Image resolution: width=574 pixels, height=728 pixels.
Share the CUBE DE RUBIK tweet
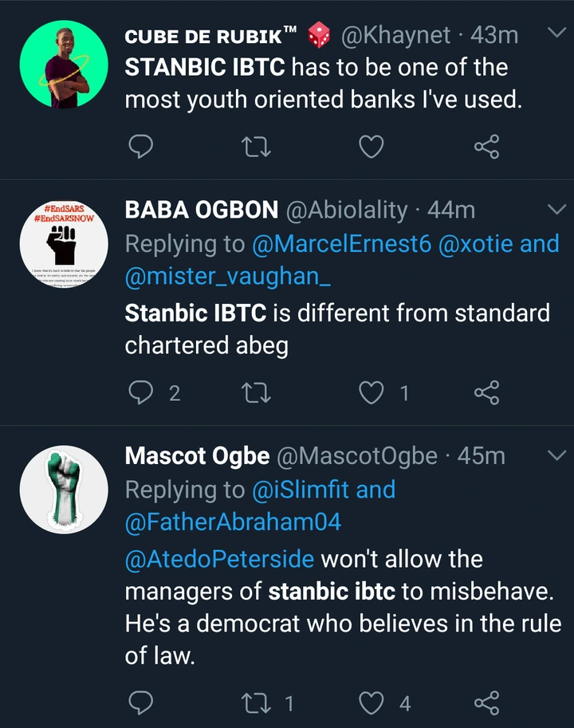click(486, 147)
